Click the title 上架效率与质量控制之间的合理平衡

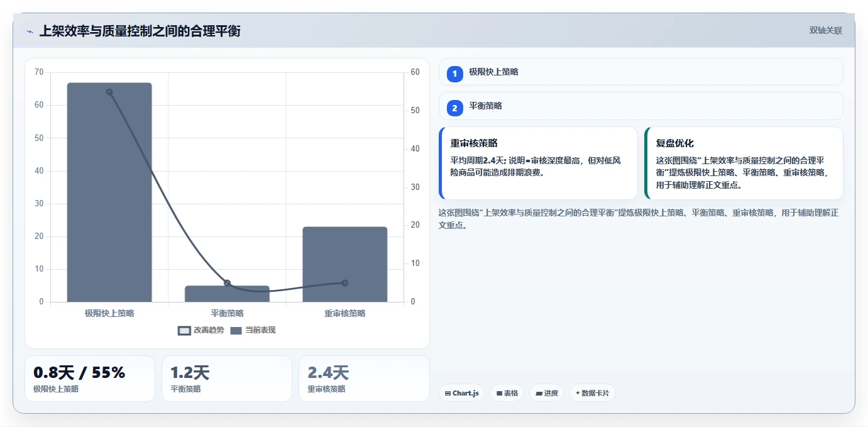pos(140,31)
